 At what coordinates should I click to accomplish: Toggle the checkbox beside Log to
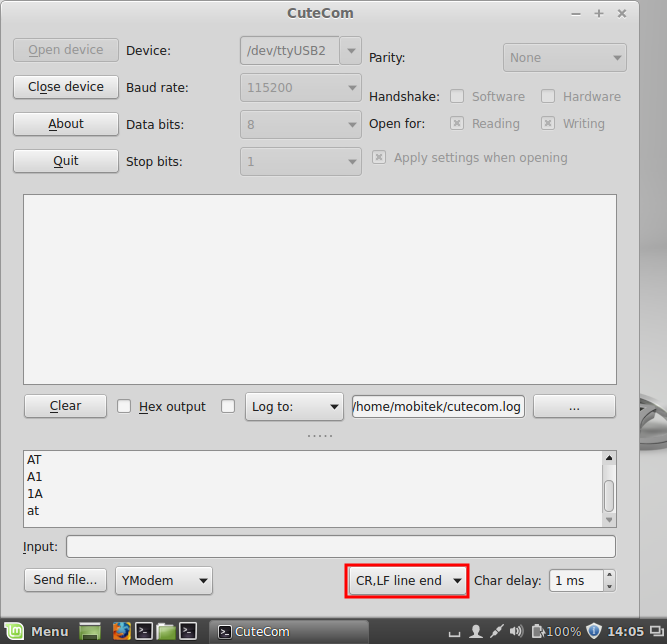pyautogui.click(x=228, y=406)
